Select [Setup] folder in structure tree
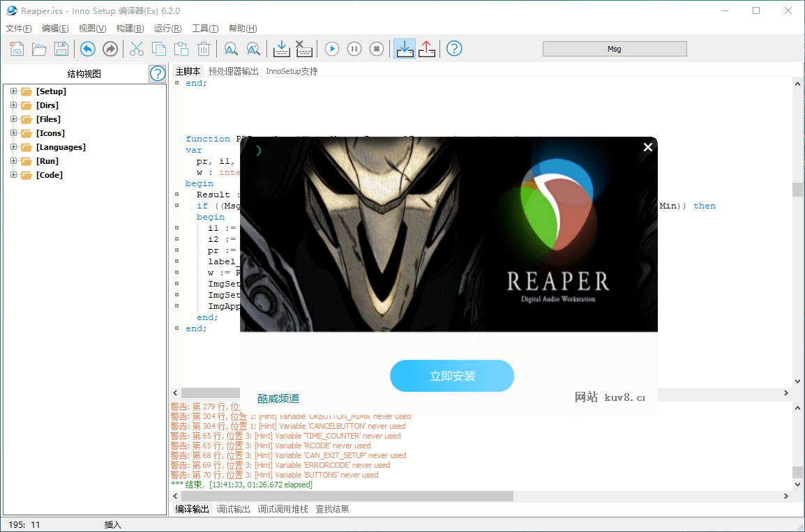 51,91
